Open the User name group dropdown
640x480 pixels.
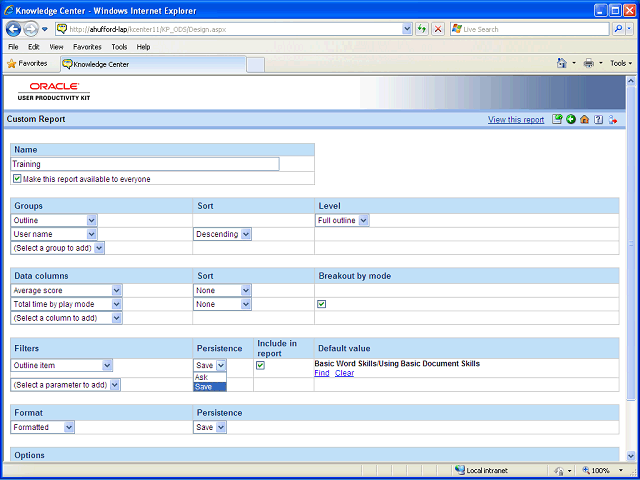coord(54,234)
